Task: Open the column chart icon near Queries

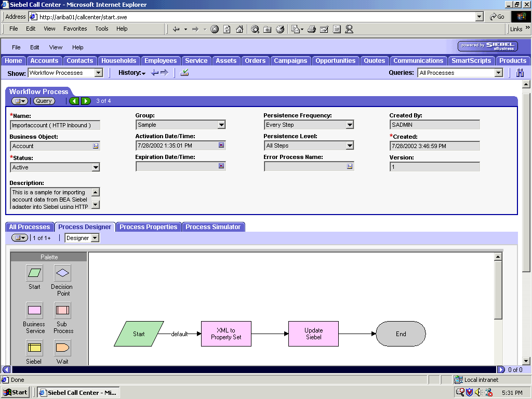Action: coord(520,73)
